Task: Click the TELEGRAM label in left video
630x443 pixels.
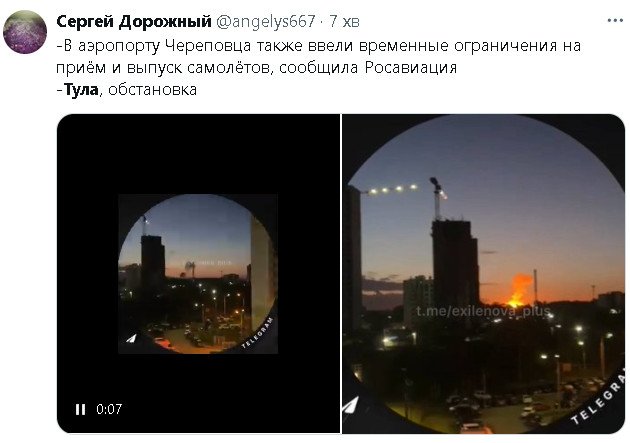Action: click(258, 333)
